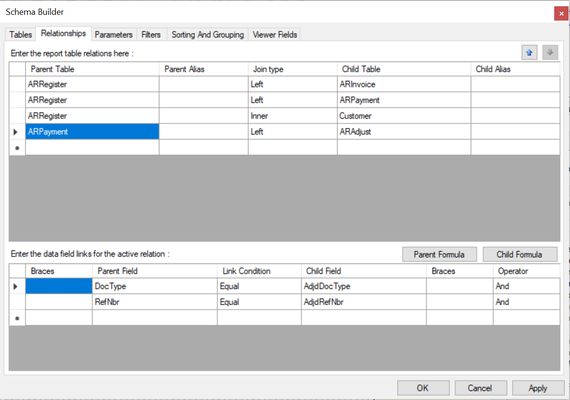
Task: Go to the Filters tab
Action: (x=151, y=35)
